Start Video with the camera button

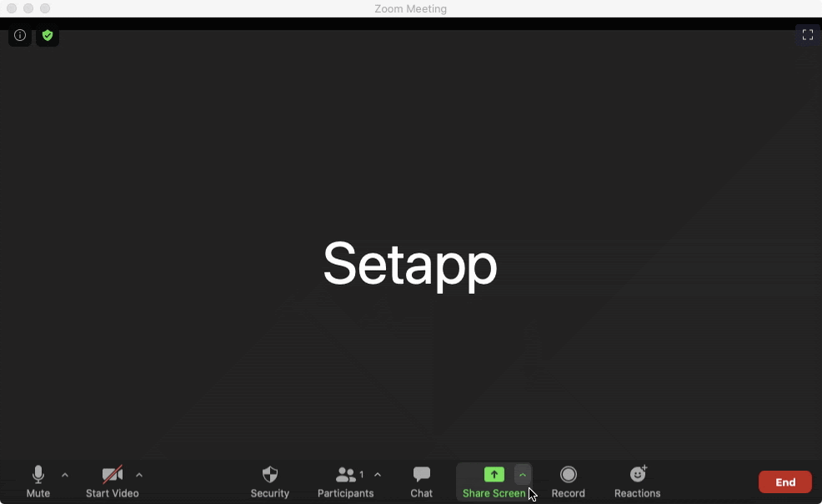tap(113, 482)
